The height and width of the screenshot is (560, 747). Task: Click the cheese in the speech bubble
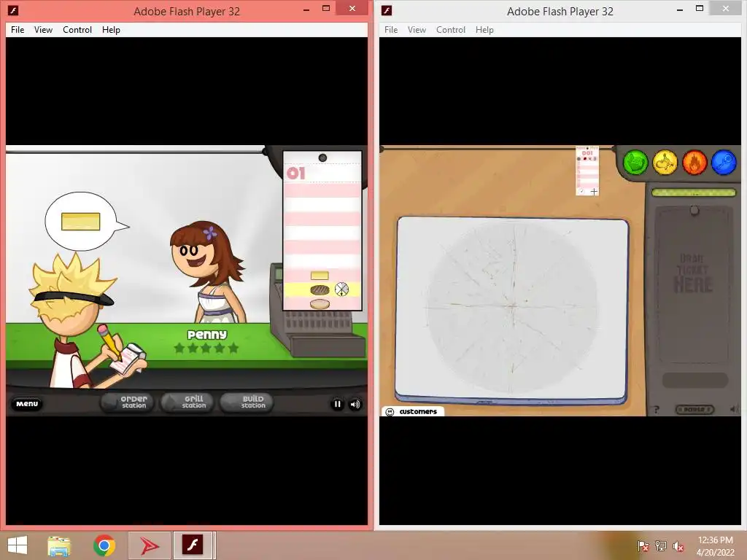click(x=80, y=222)
